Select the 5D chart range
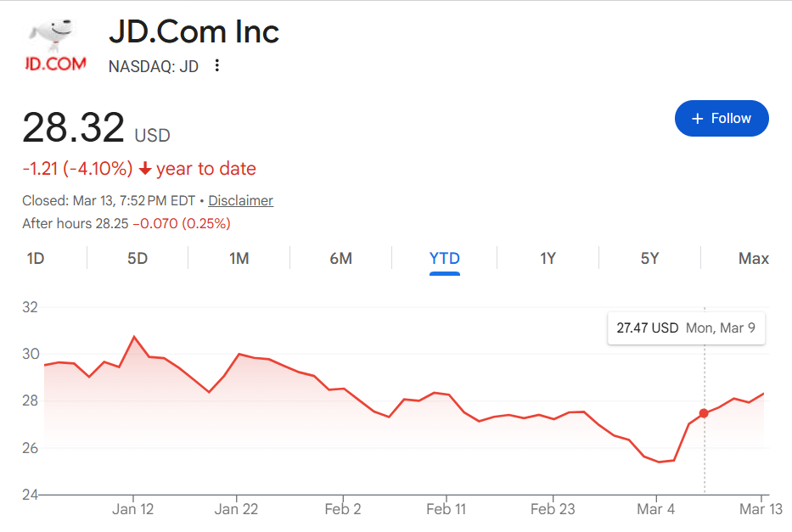The height and width of the screenshot is (532, 792). 138,258
